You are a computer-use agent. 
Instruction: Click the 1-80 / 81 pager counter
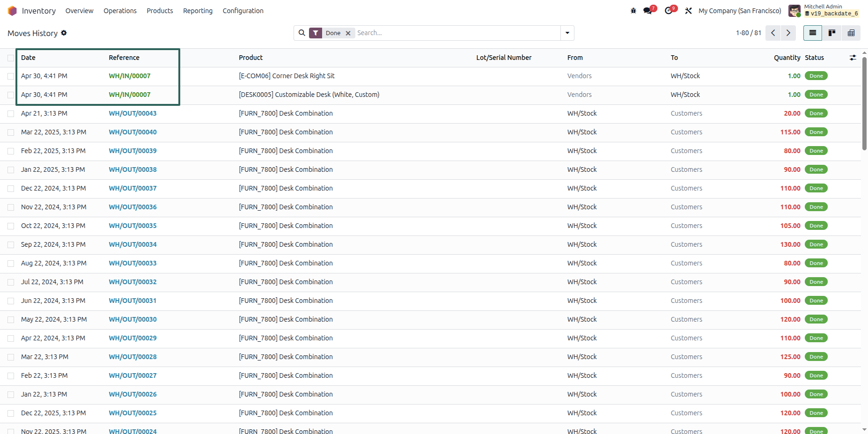pos(748,33)
